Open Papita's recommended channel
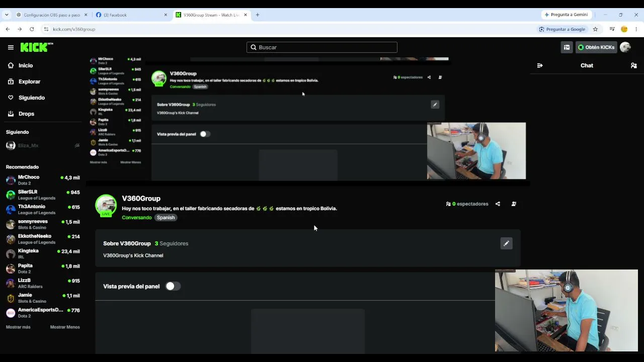Viewport: 644px width, 362px height. tap(43, 268)
